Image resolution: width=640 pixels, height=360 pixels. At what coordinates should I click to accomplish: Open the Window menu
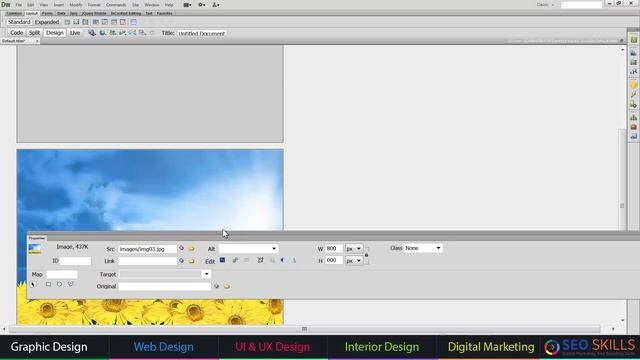[152, 5]
